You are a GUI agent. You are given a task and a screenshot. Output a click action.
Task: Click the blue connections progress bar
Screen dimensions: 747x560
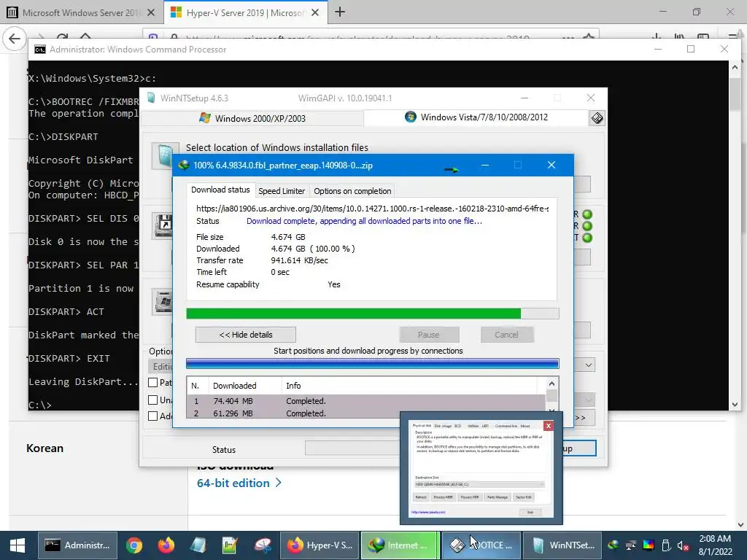click(373, 364)
